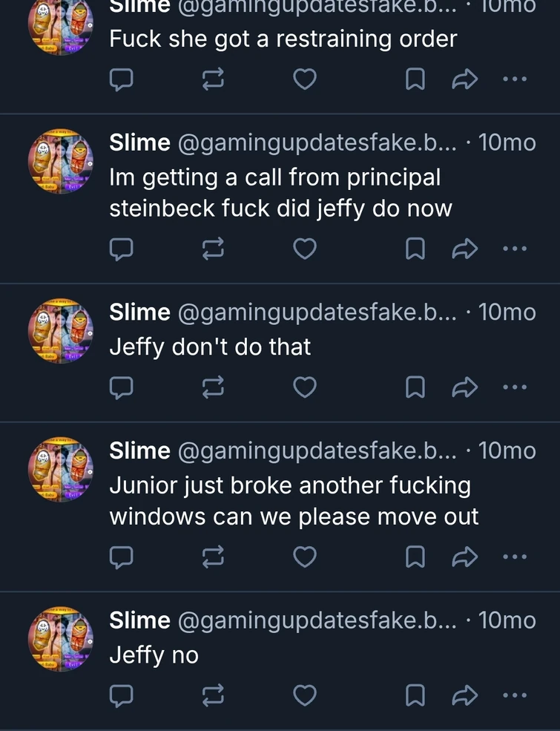Like the 'Jeffy don't do that' post
This screenshot has height=731, width=560.
coord(305,387)
